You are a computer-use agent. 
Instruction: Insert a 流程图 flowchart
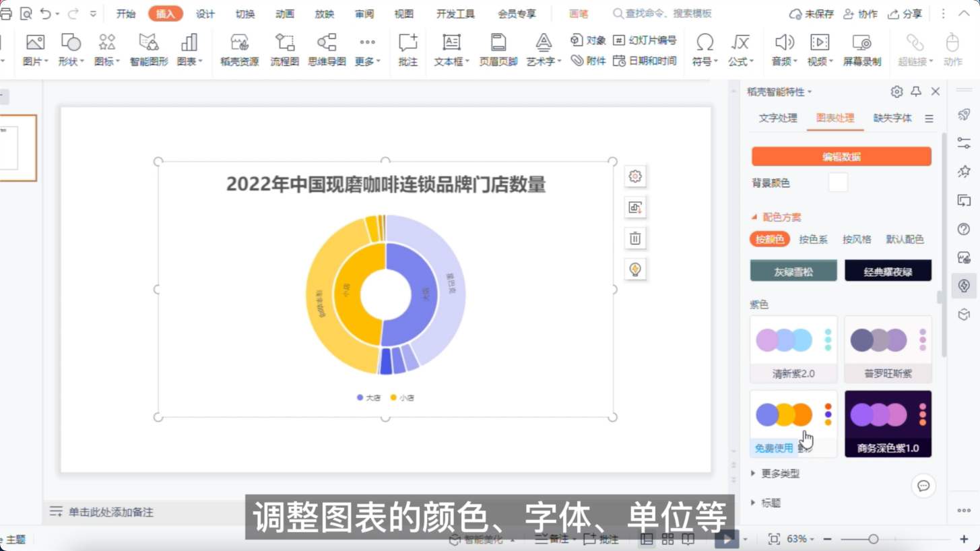click(x=284, y=50)
